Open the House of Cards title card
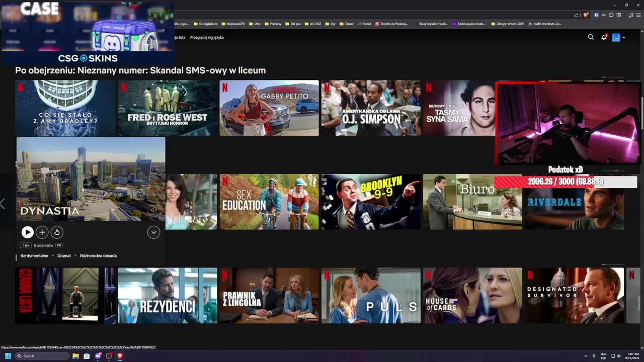 pyautogui.click(x=472, y=296)
